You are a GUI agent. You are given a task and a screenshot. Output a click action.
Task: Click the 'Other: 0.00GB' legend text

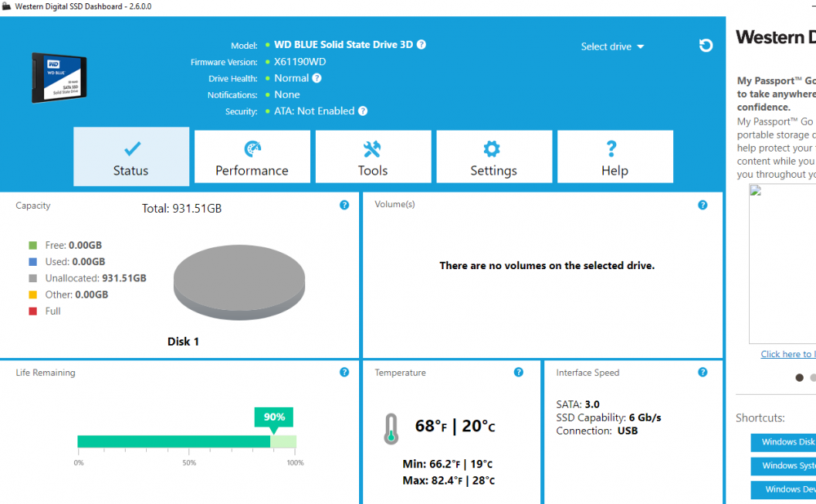pos(77,294)
